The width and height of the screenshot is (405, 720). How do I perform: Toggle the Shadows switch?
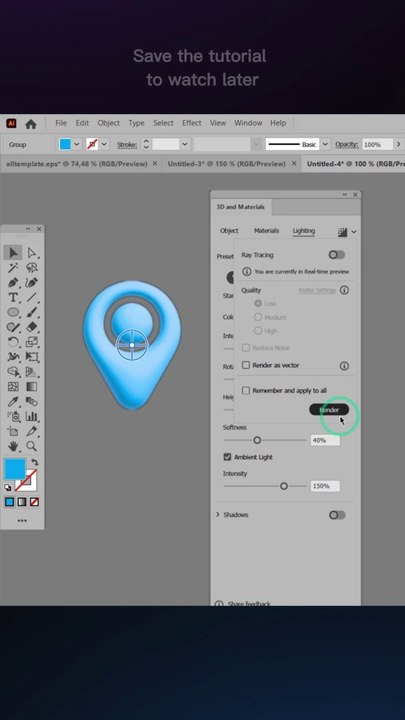click(x=337, y=515)
